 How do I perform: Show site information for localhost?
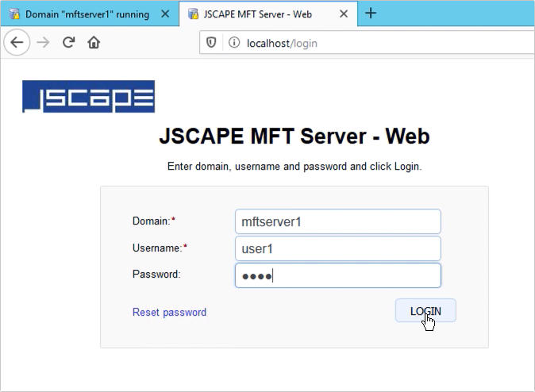point(234,43)
